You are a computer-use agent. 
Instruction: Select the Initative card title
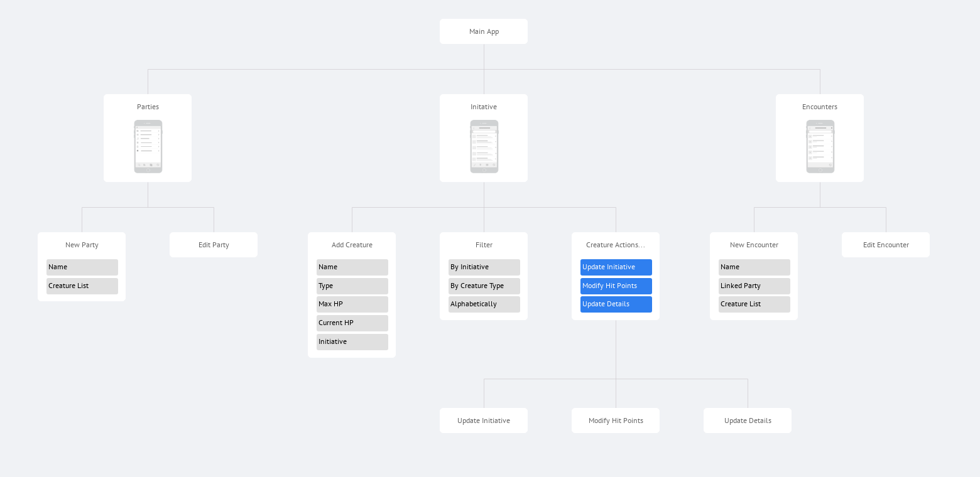point(484,107)
